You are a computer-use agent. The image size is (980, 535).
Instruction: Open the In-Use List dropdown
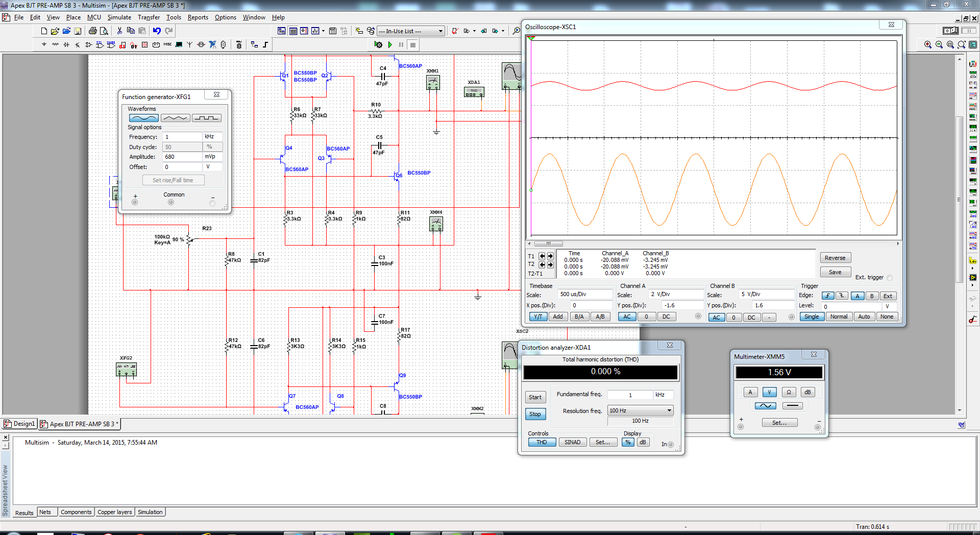pos(441,31)
